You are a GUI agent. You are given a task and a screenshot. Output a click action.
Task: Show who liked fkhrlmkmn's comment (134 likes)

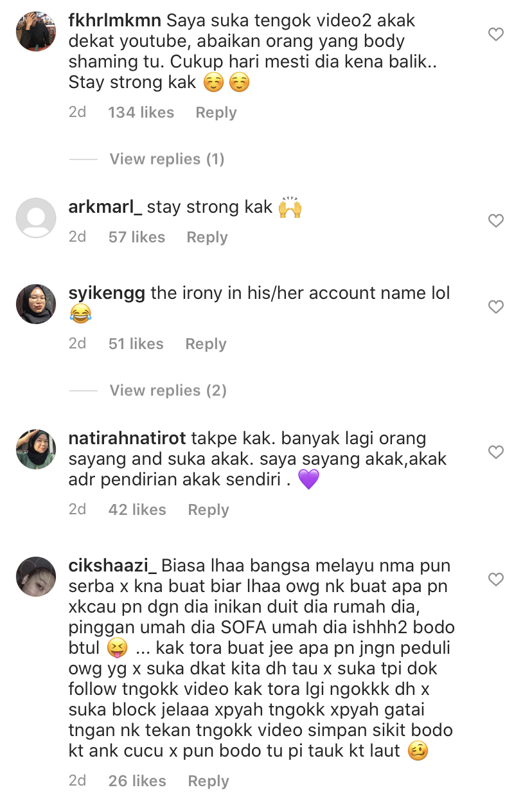pos(141,113)
